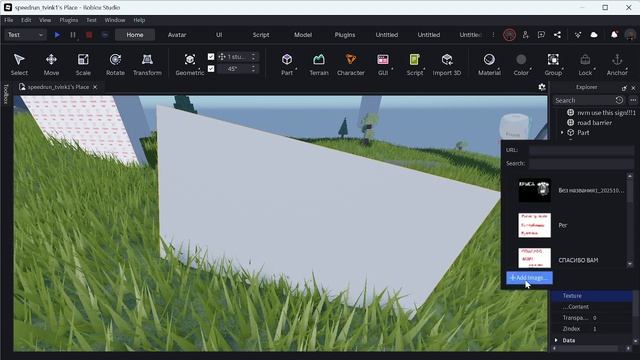The width and height of the screenshot is (640, 360).
Task: Open the Plugins menu
Action: point(69,20)
